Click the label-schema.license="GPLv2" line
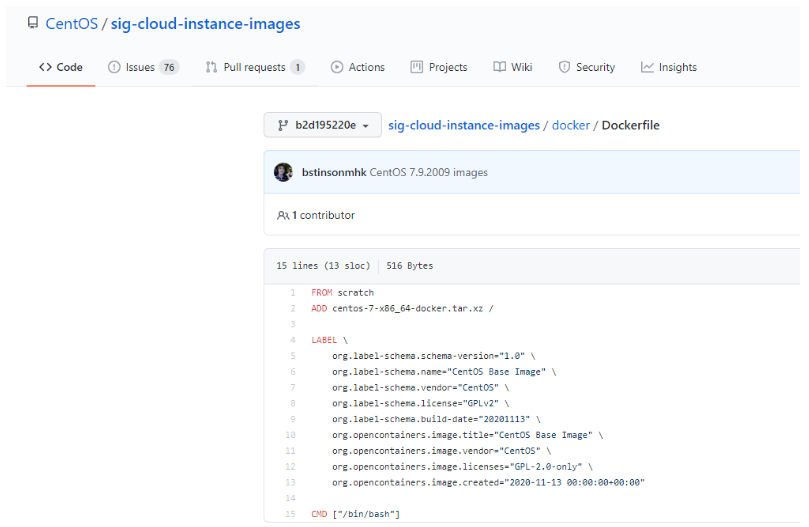 pos(420,404)
